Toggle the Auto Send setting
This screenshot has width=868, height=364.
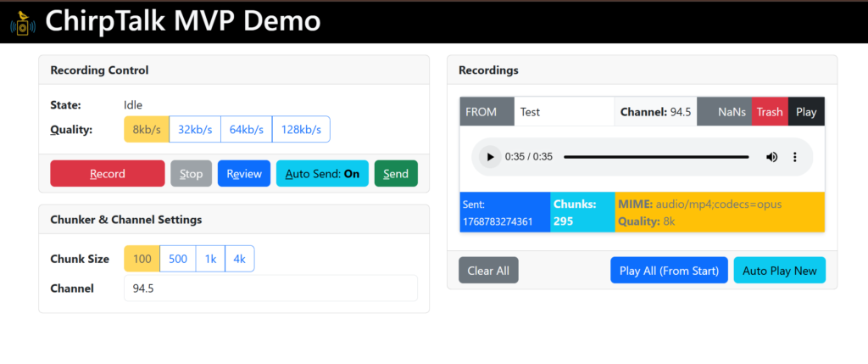click(322, 174)
